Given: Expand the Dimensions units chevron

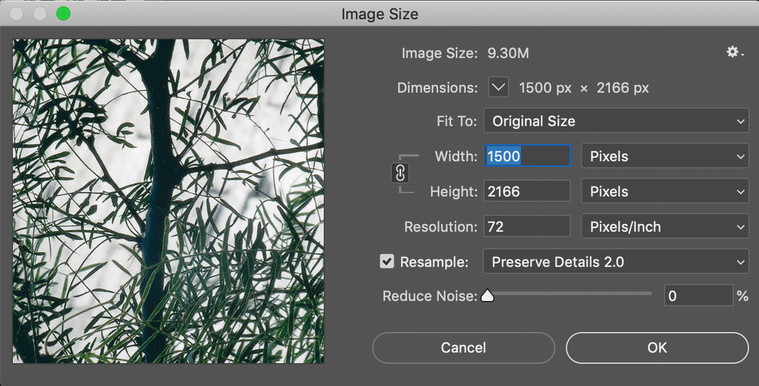Looking at the screenshot, I should pyautogui.click(x=498, y=88).
